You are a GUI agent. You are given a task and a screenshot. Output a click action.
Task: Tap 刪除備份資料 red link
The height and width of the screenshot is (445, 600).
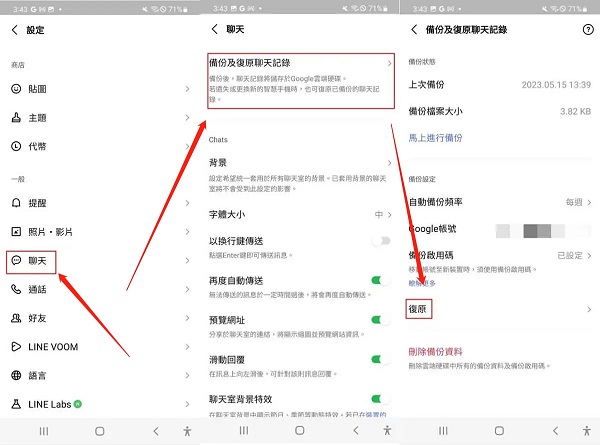click(435, 351)
